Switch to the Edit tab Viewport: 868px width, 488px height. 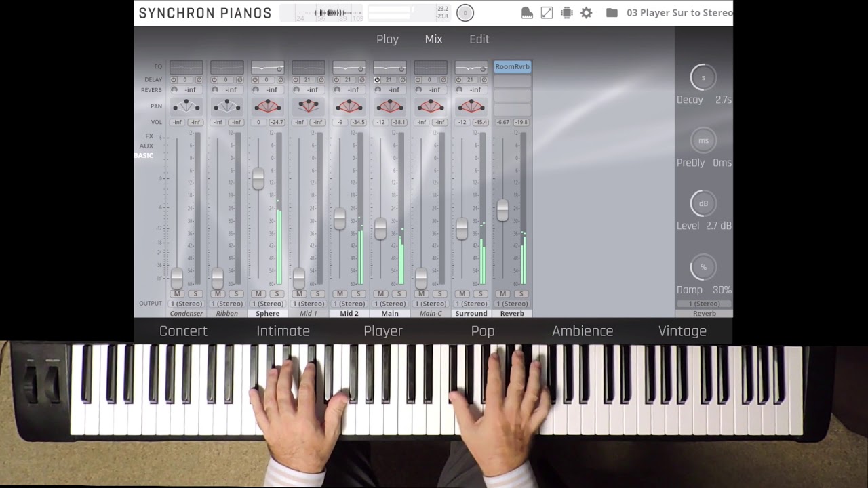(x=479, y=39)
